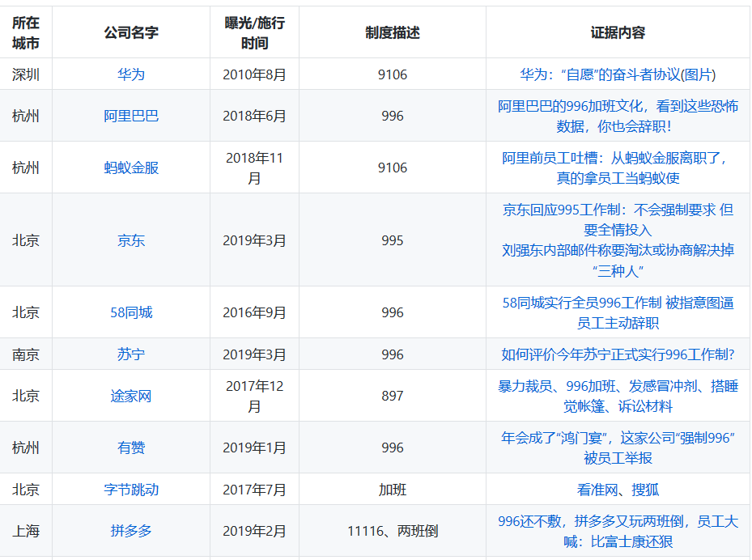Open 暴力裁员、996加班 途家网 evidence link
752x560 pixels.
pos(618,396)
